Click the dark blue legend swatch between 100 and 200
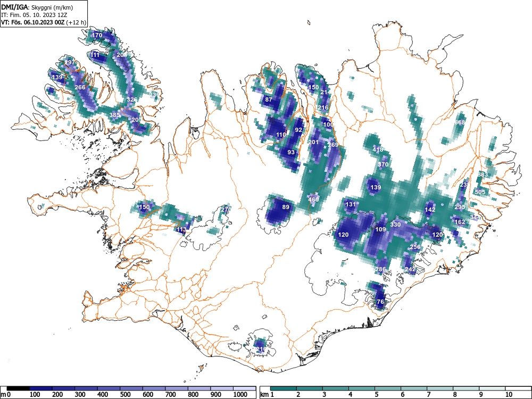The image size is (532, 399). (x=41, y=388)
